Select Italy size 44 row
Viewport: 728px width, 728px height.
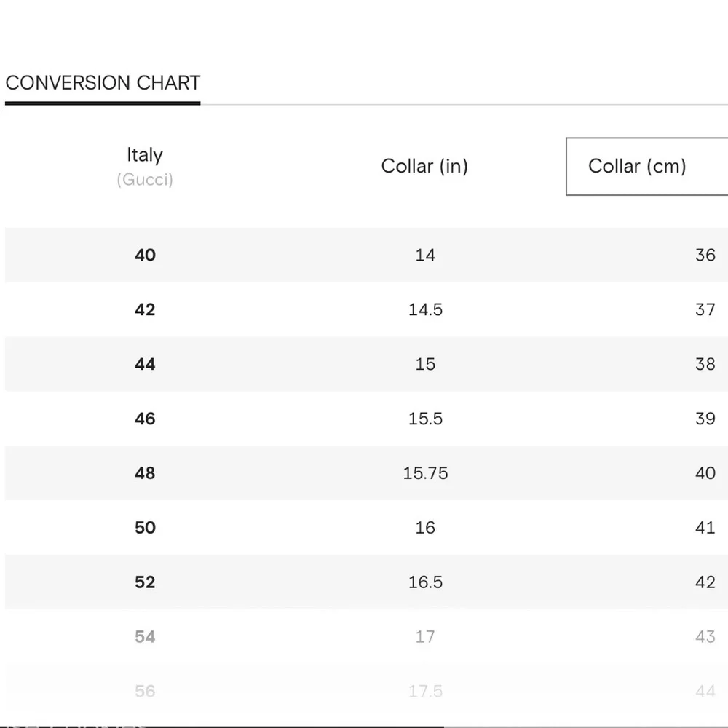coord(366,364)
